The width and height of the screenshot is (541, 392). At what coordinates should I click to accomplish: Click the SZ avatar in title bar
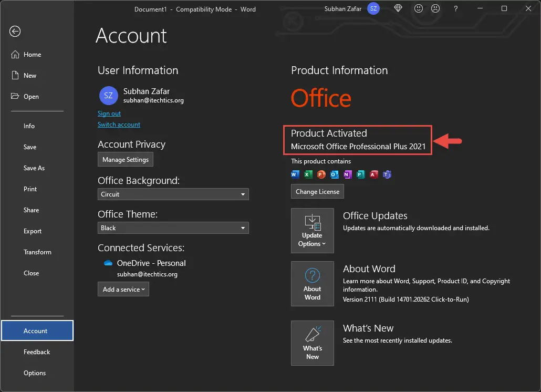(x=373, y=8)
